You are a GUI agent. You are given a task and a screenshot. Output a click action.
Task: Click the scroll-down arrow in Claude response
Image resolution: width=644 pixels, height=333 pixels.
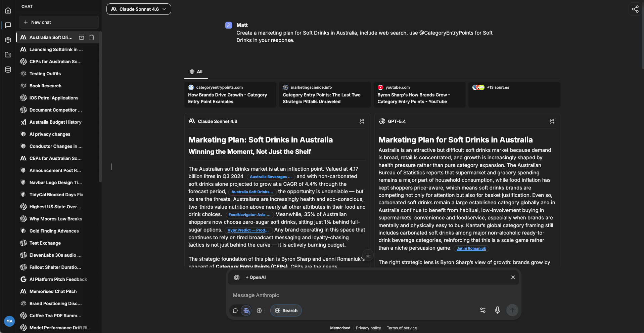(x=368, y=255)
